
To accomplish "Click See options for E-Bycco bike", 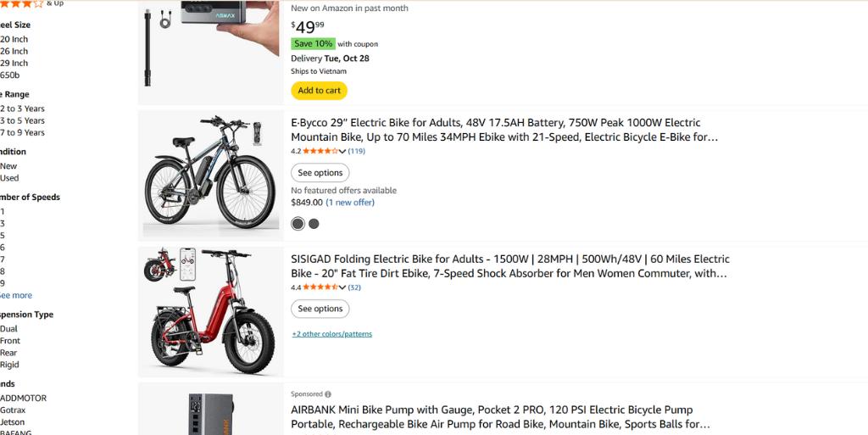I will (320, 173).
